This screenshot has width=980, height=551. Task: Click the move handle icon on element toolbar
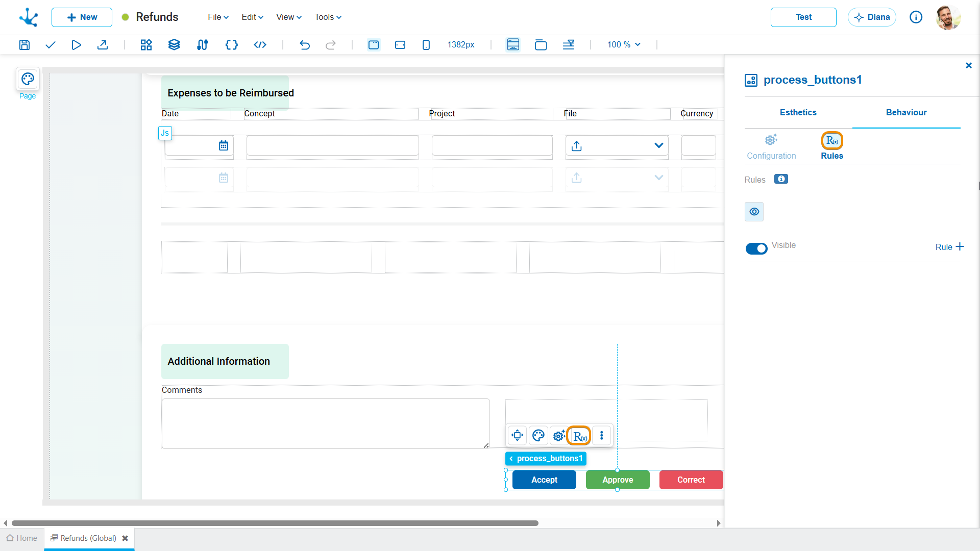(518, 436)
